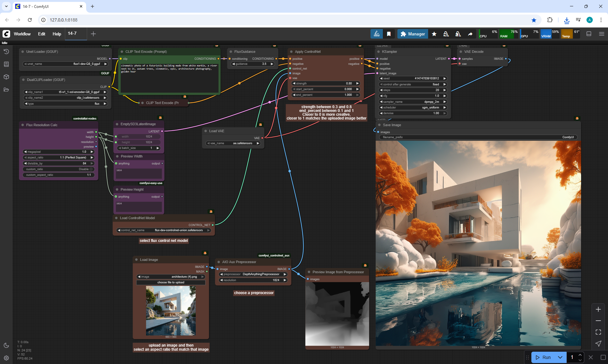Screen dimensions: 608x364
Task: Click the bookmark icon in top toolbar
Action: coord(389,34)
